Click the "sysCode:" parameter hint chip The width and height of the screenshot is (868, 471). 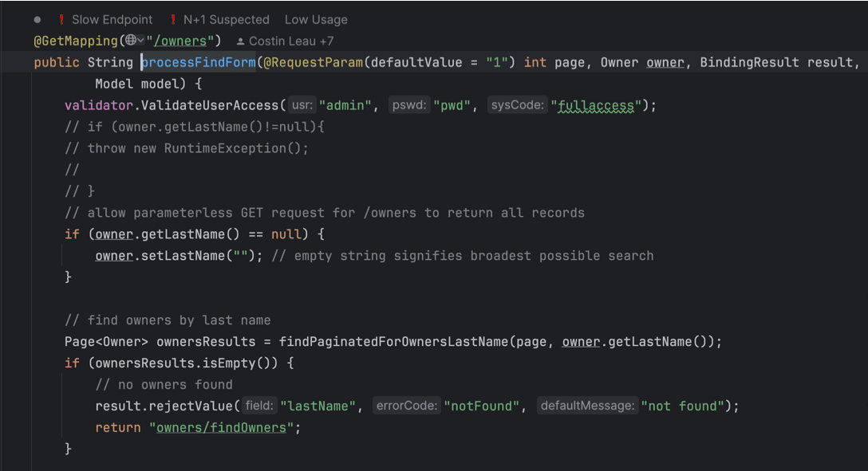click(518, 104)
